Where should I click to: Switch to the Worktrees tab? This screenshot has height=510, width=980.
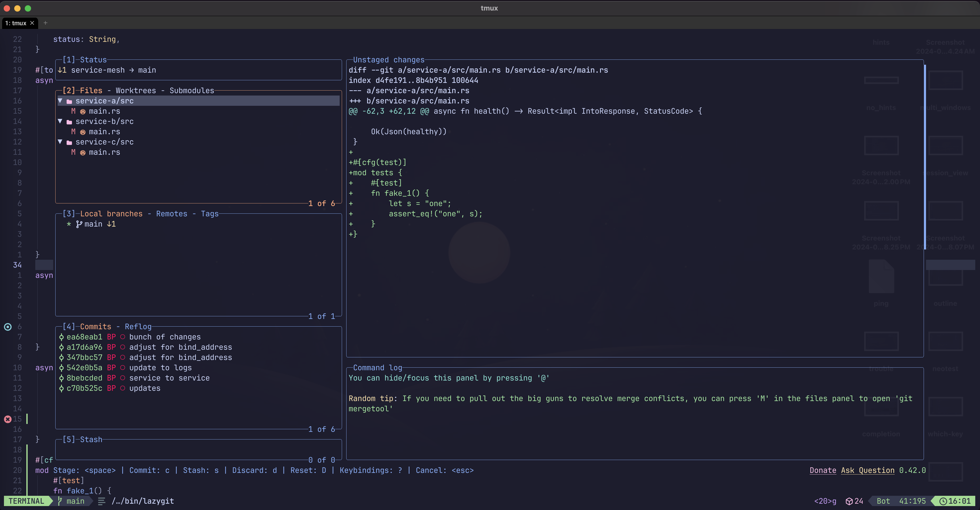[135, 91]
